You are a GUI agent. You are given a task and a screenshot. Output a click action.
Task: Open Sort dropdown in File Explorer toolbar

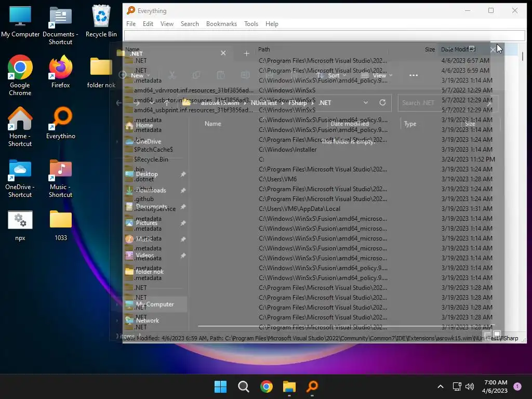coord(331,75)
